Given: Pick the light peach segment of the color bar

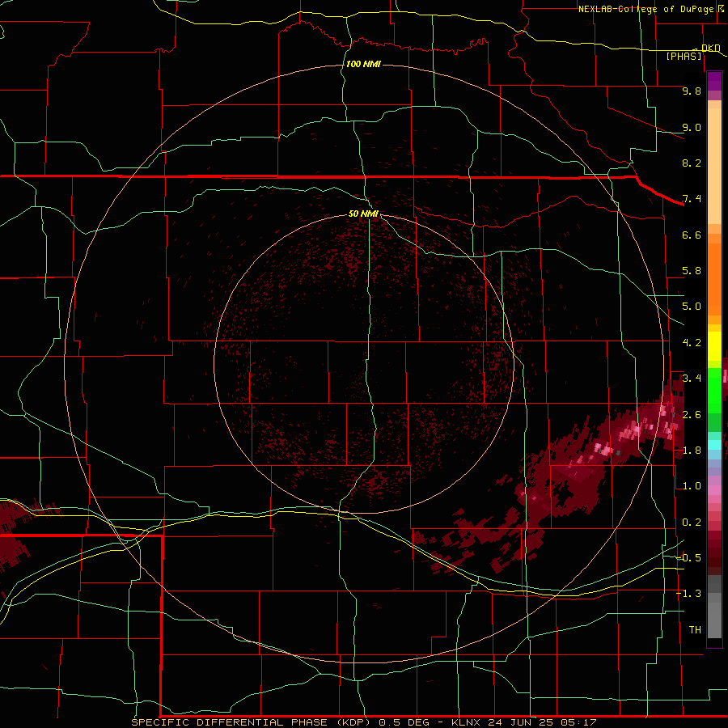Looking at the screenshot, I should (x=714, y=165).
